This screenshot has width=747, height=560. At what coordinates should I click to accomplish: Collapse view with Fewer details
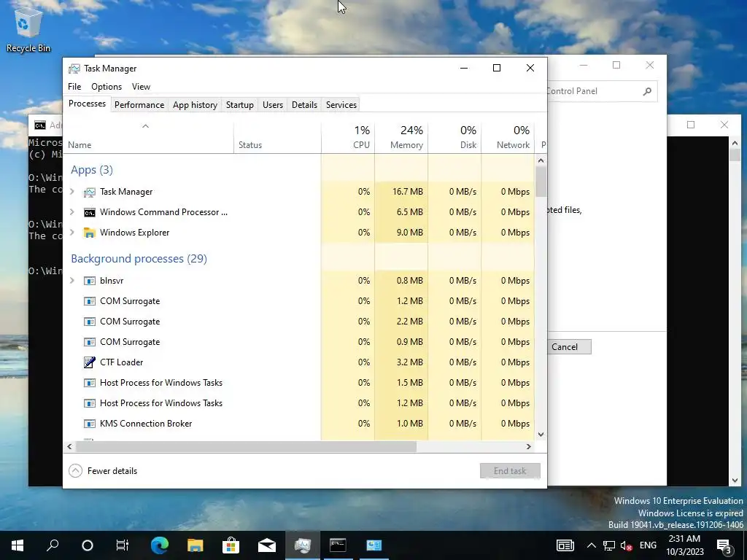[x=103, y=471]
